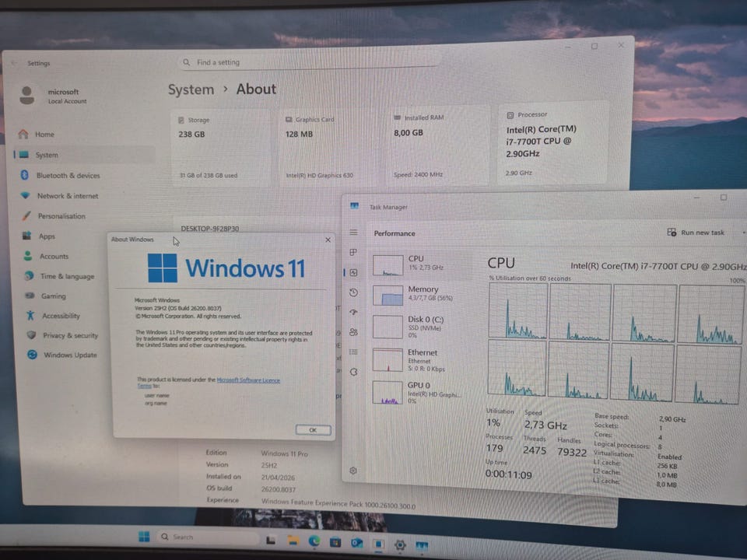Screen dimensions: 747x560
Task: Open Task View on taskbar
Action: (x=271, y=540)
